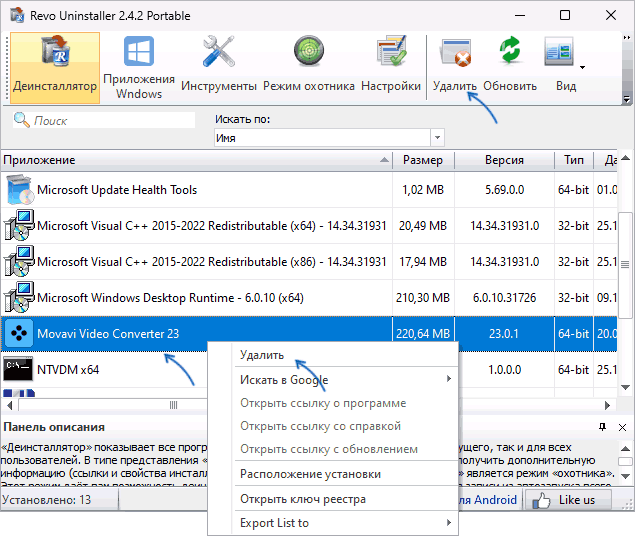This screenshot has height=536, width=635.
Task: Open the Деинсталлятор toolbar section
Action: (x=55, y=68)
